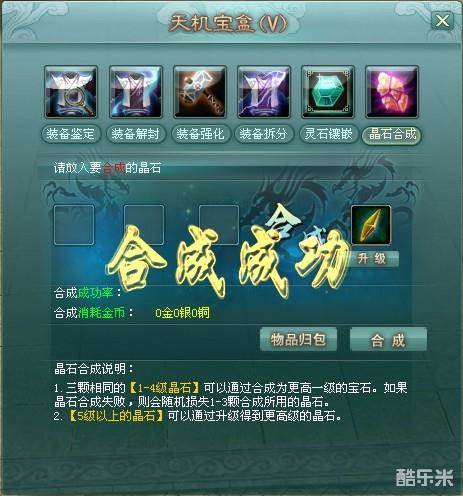Go to the 灵石镶嵌 tab

tap(328, 134)
